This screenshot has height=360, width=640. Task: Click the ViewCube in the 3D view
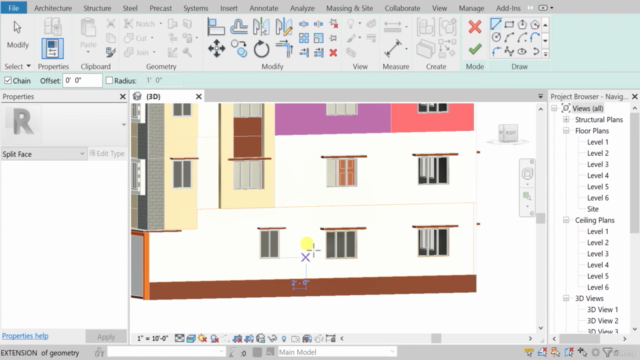click(x=507, y=133)
